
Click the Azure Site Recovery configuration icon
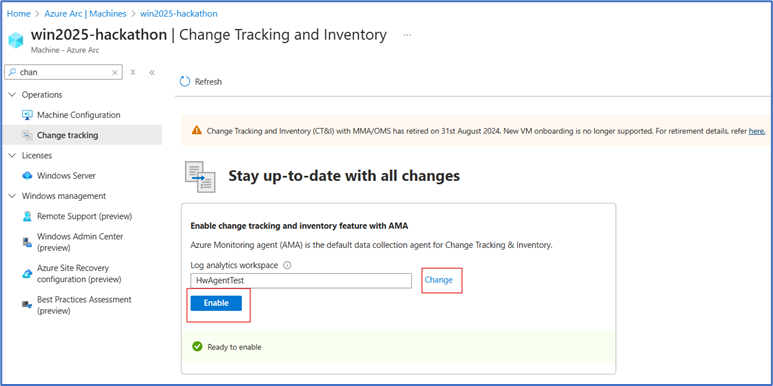(x=27, y=274)
